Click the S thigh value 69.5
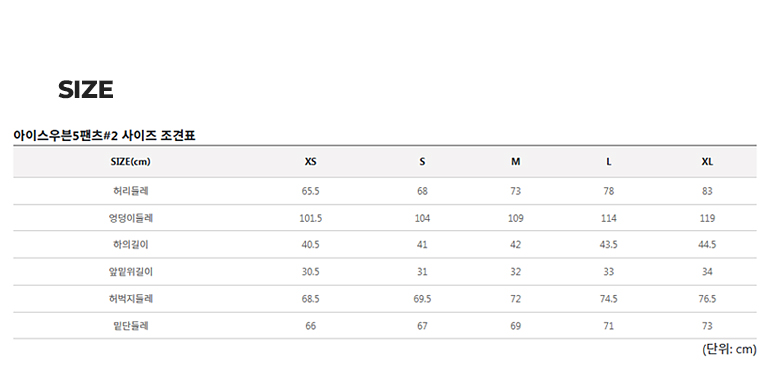Viewport: 770px width, 387px height. point(422,299)
